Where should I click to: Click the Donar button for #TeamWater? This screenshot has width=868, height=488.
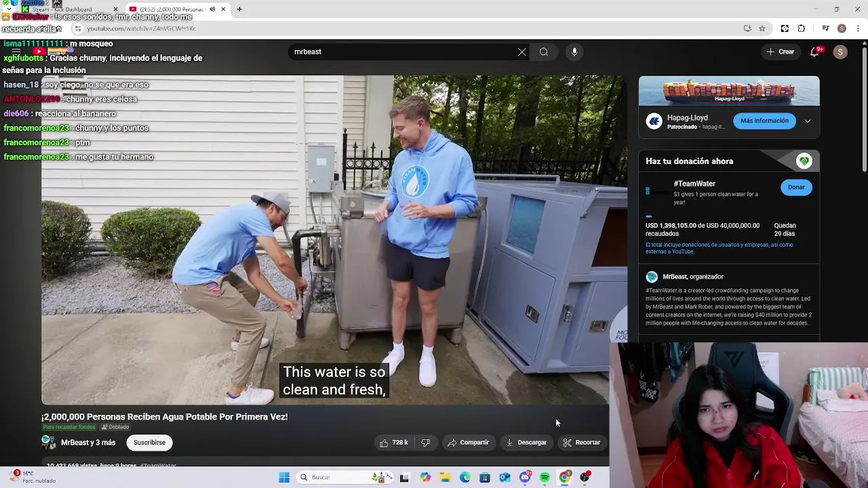click(x=796, y=187)
